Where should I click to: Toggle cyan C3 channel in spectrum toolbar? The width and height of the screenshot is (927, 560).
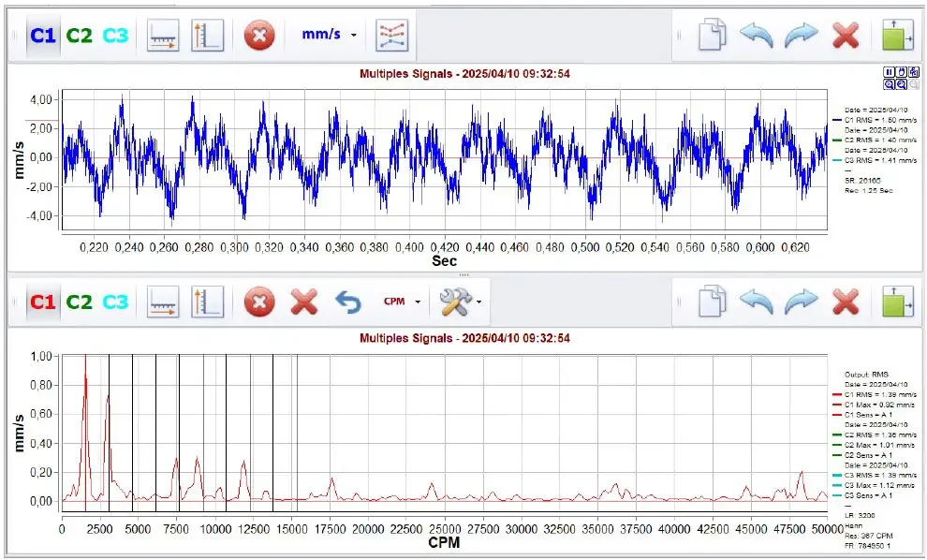pyautogui.click(x=115, y=302)
